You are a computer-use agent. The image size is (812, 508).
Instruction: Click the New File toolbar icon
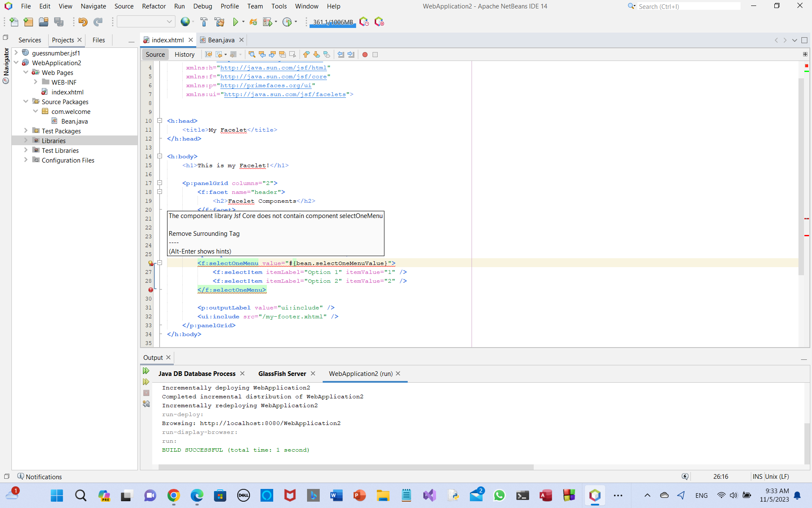click(x=14, y=22)
